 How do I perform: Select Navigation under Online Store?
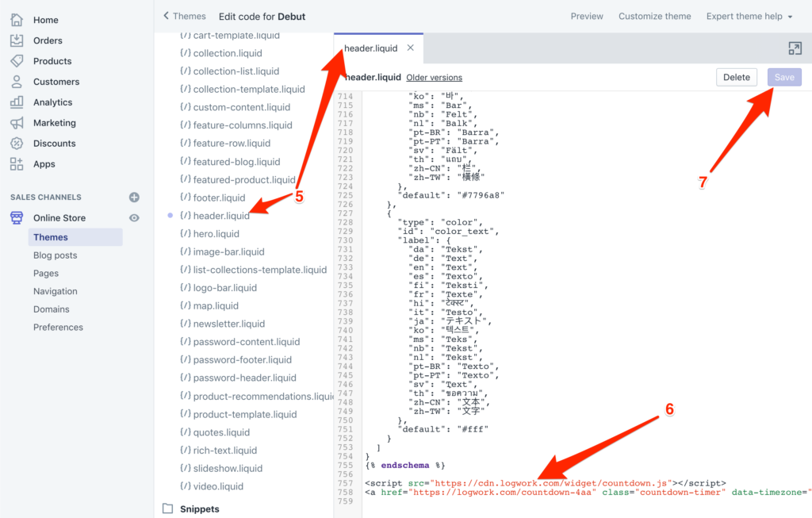pos(56,291)
